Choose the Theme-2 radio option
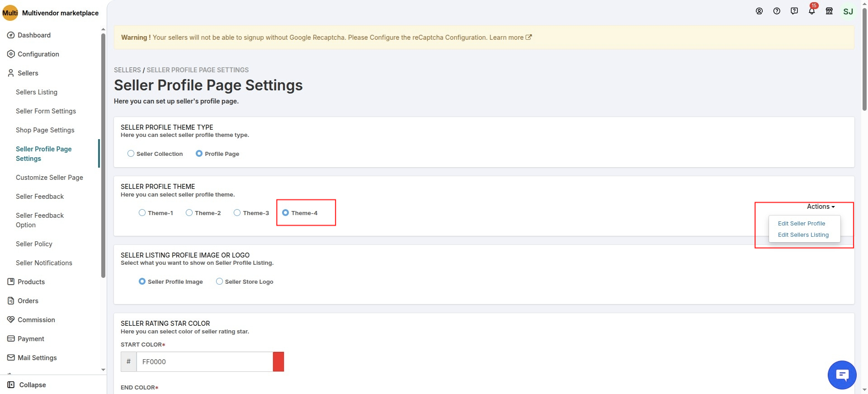 click(189, 213)
